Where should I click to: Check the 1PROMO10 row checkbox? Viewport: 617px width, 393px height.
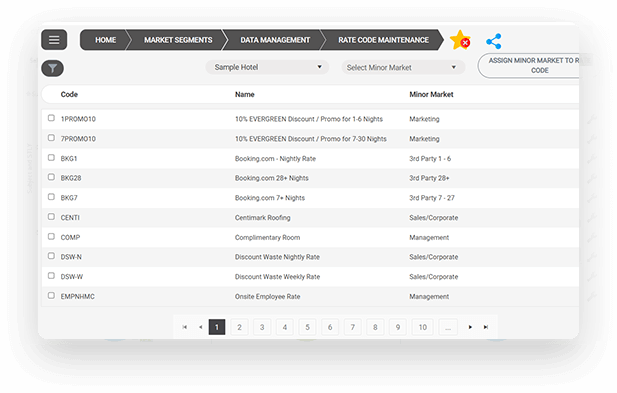point(51,118)
